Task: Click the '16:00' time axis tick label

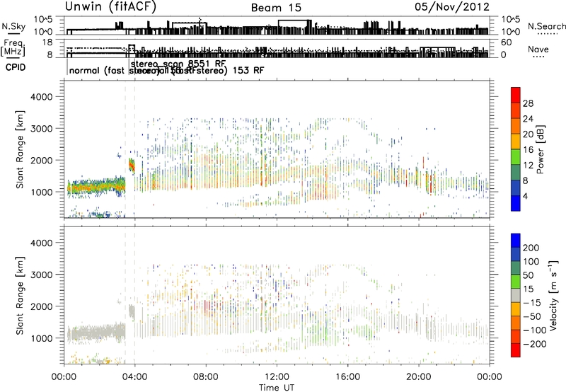Action: pyautogui.click(x=347, y=377)
